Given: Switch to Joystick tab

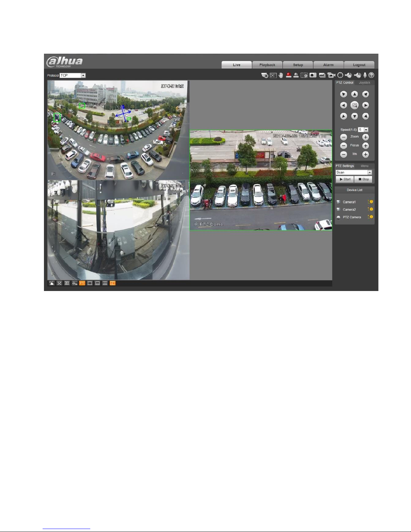Looking at the screenshot, I should click(365, 83).
